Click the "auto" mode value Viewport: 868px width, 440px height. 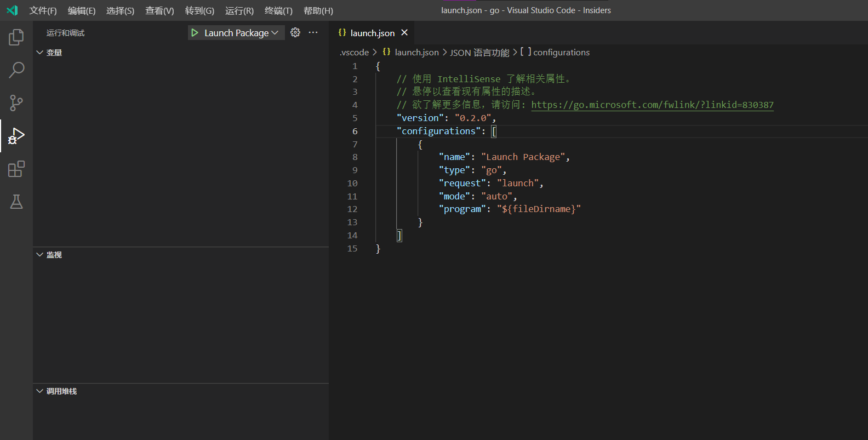tap(496, 196)
